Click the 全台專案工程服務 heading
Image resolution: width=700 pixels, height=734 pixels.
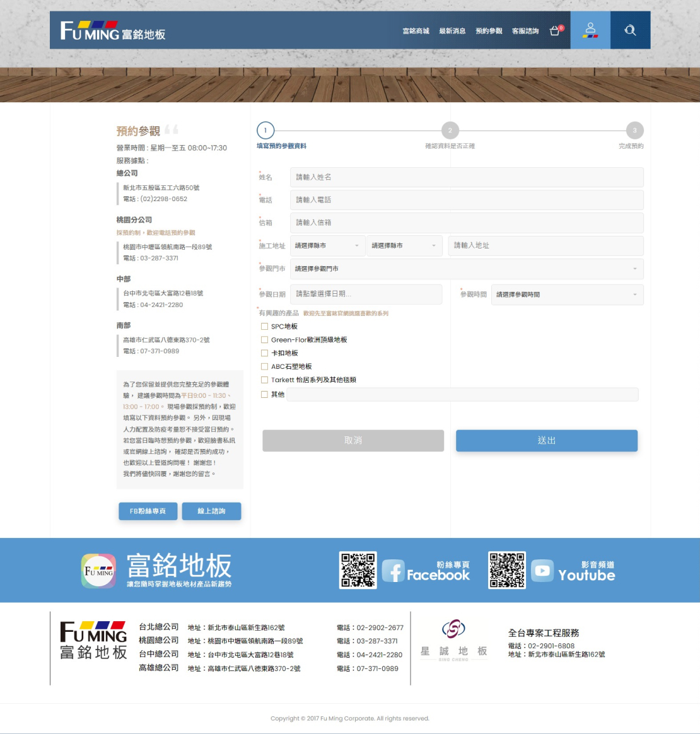(544, 633)
